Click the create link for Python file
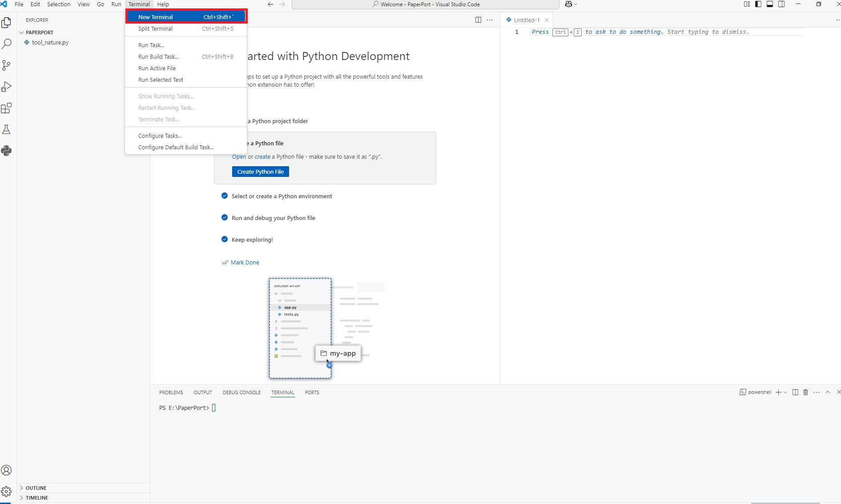The height and width of the screenshot is (504, 841). click(262, 156)
